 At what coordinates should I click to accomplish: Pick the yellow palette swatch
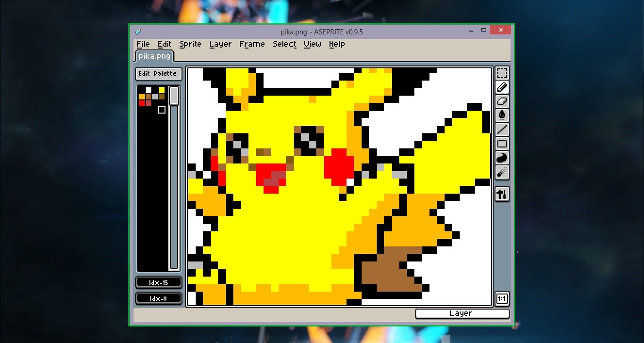coord(162,90)
